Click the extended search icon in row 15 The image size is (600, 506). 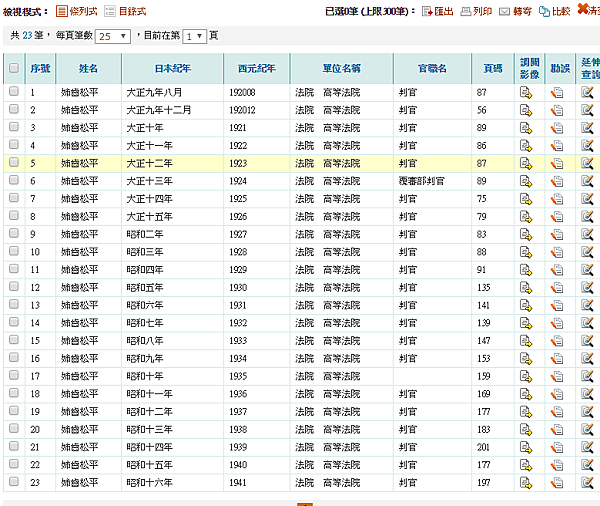pos(587,341)
